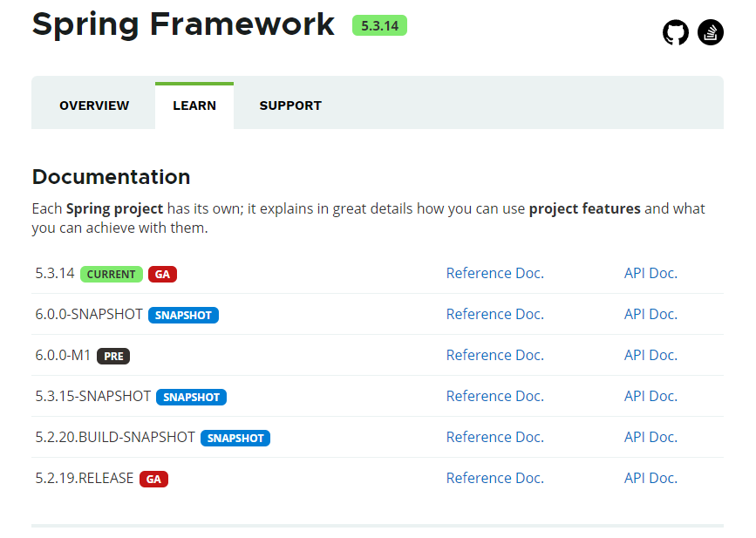The height and width of the screenshot is (538, 756).
Task: Open the Stack Overflow icon
Action: tap(711, 33)
